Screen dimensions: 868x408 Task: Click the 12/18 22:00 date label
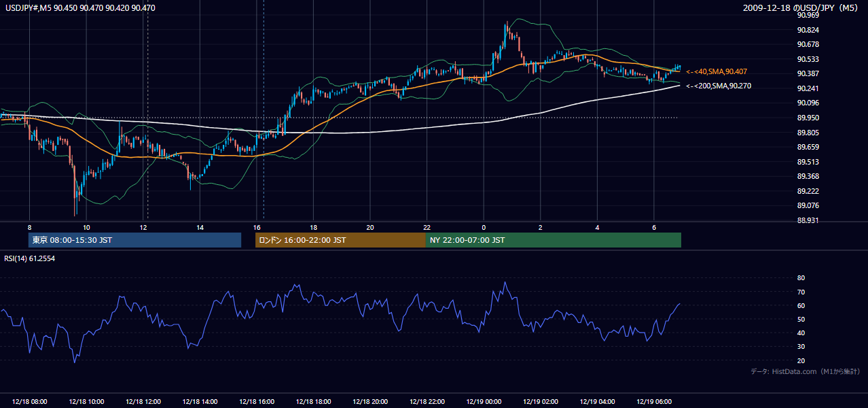(x=427, y=402)
